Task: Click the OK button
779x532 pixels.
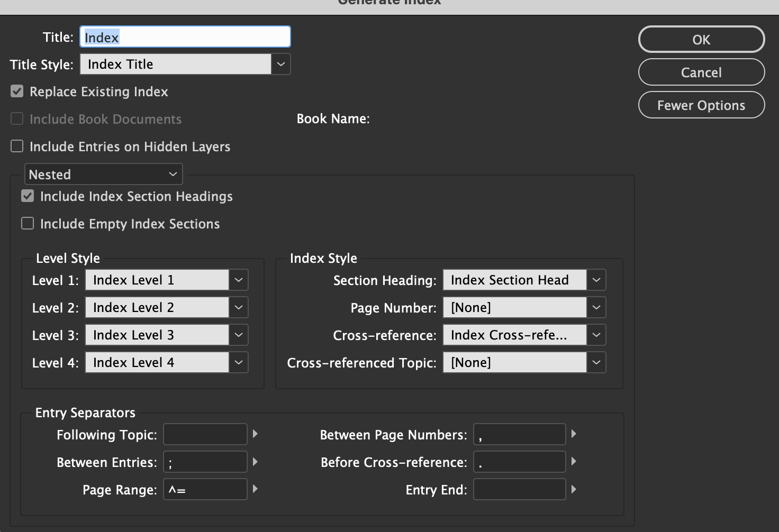Action: (701, 39)
